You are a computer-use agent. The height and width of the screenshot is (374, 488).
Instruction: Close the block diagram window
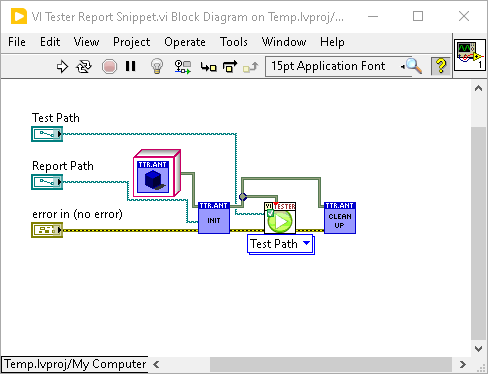pyautogui.click(x=464, y=16)
